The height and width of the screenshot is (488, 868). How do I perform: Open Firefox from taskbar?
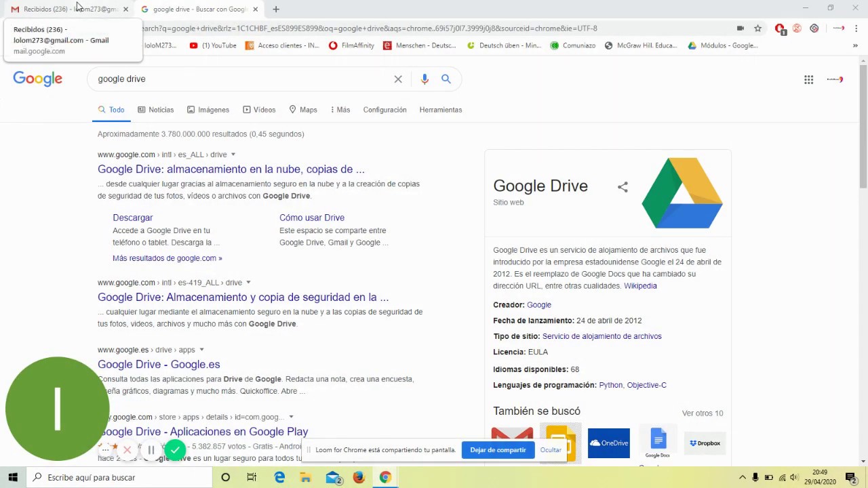coord(359,477)
